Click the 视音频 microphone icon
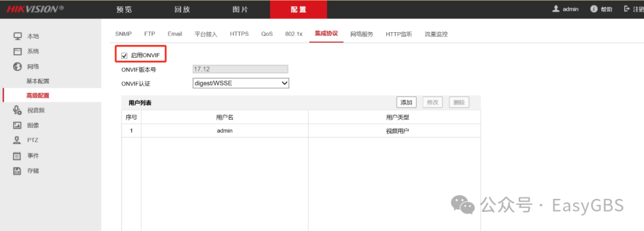Screen dimensions: 644x231 17,110
